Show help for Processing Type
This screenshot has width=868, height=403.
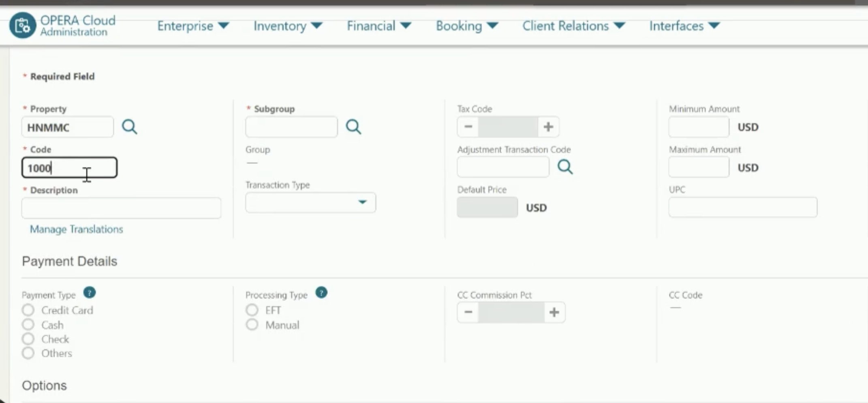(321, 292)
